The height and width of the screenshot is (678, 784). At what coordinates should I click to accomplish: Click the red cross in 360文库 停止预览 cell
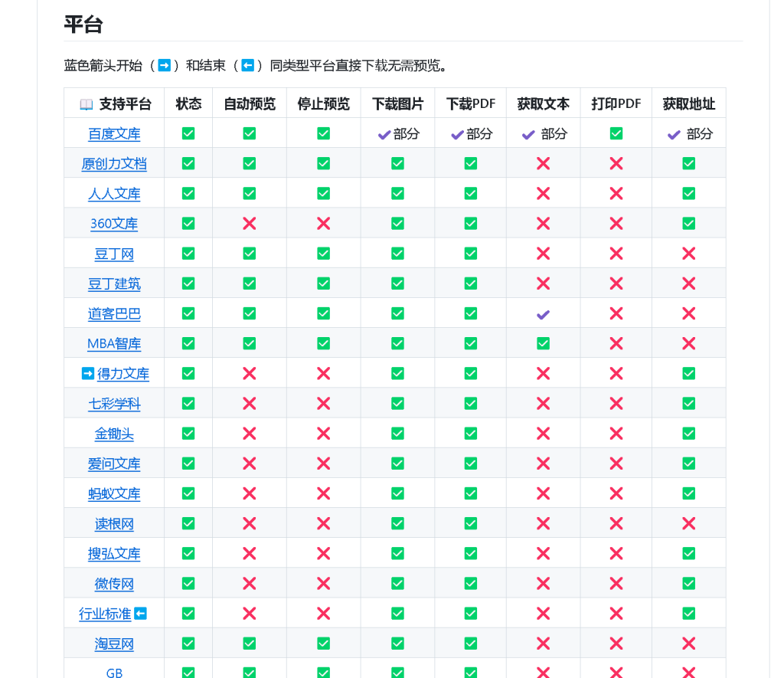[324, 224]
